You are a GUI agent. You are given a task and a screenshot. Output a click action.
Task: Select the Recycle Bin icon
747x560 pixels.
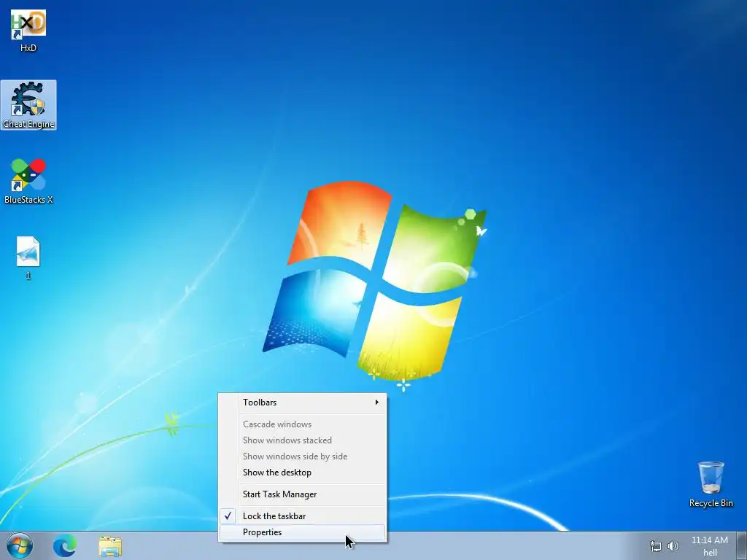pos(711,484)
